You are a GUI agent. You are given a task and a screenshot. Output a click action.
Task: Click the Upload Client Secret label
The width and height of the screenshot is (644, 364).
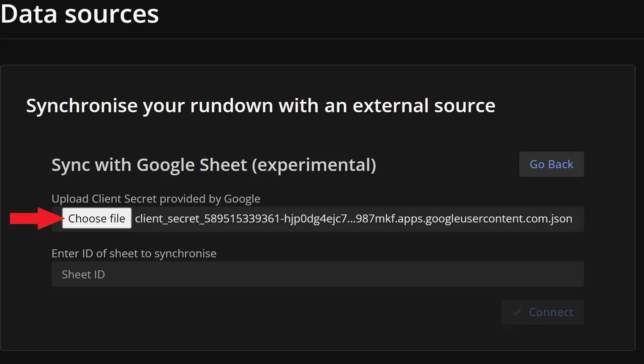coord(156,199)
